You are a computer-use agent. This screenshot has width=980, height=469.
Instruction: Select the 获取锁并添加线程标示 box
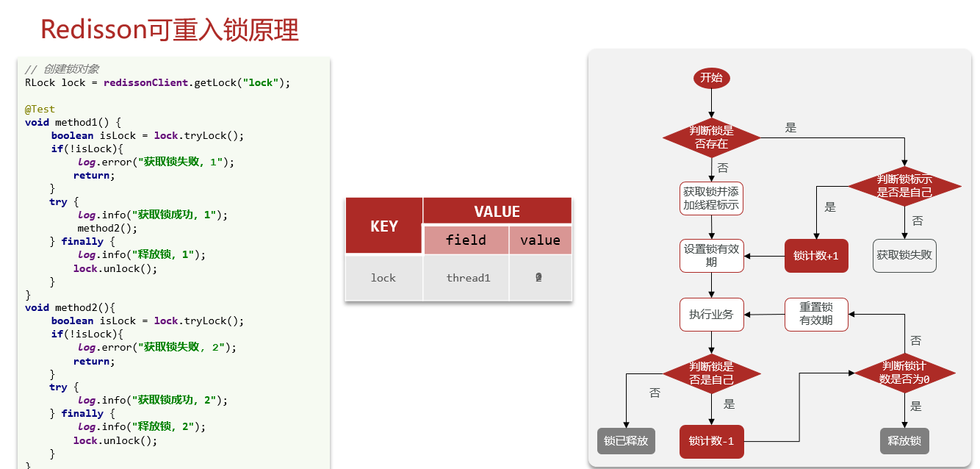pos(711,198)
